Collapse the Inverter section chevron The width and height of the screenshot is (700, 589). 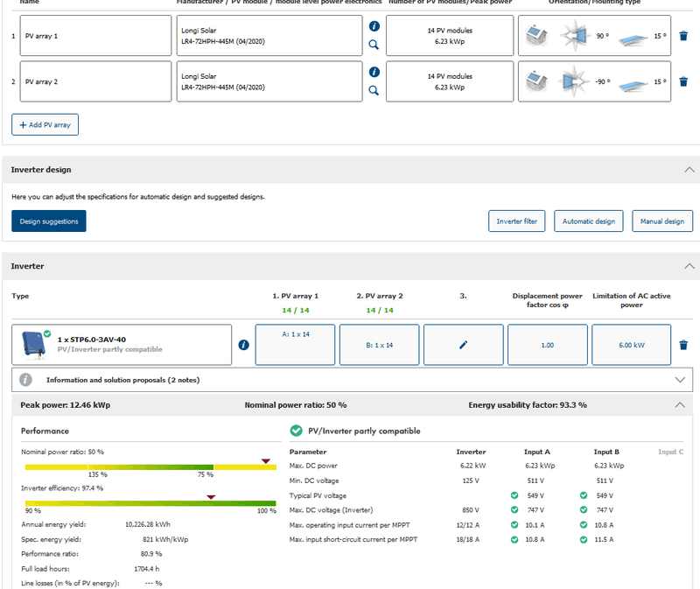689,265
